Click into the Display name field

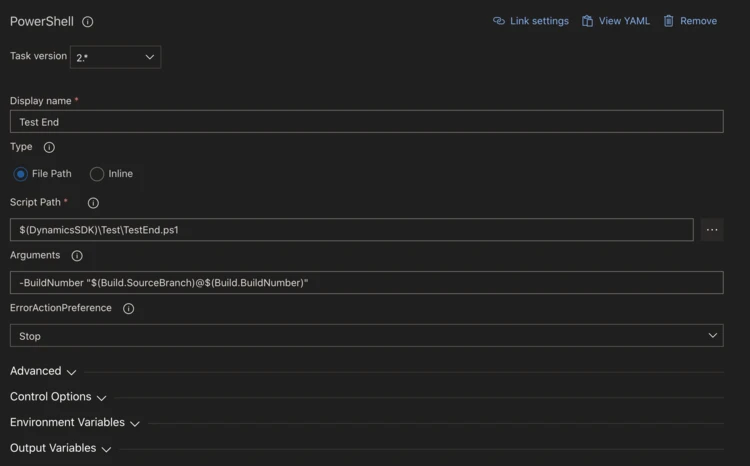pos(366,122)
